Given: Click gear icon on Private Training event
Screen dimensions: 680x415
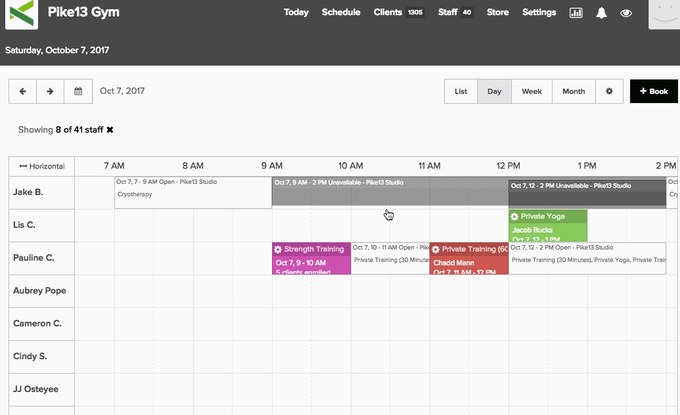Looking at the screenshot, I should click(x=436, y=249).
